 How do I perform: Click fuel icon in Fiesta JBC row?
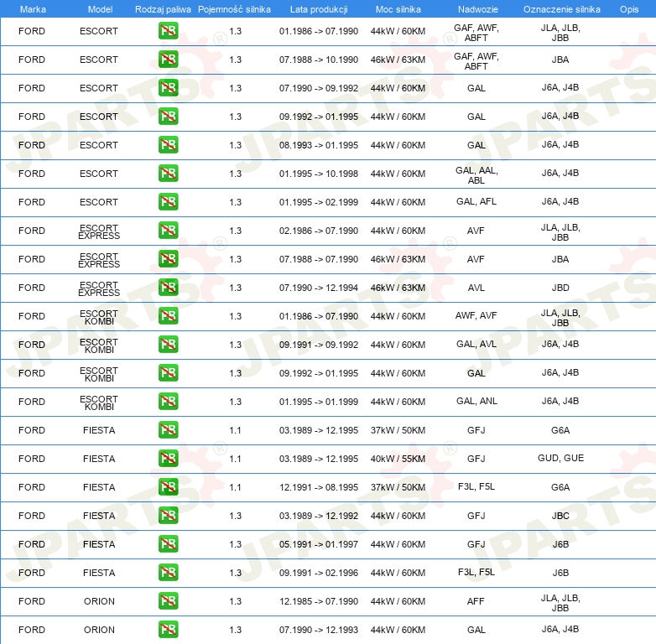[x=168, y=515]
